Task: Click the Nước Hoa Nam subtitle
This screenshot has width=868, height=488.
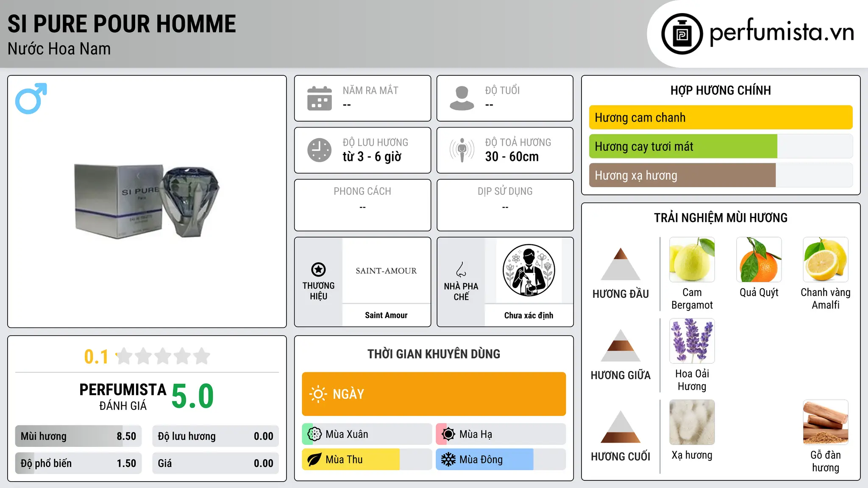Action: pos(59,49)
